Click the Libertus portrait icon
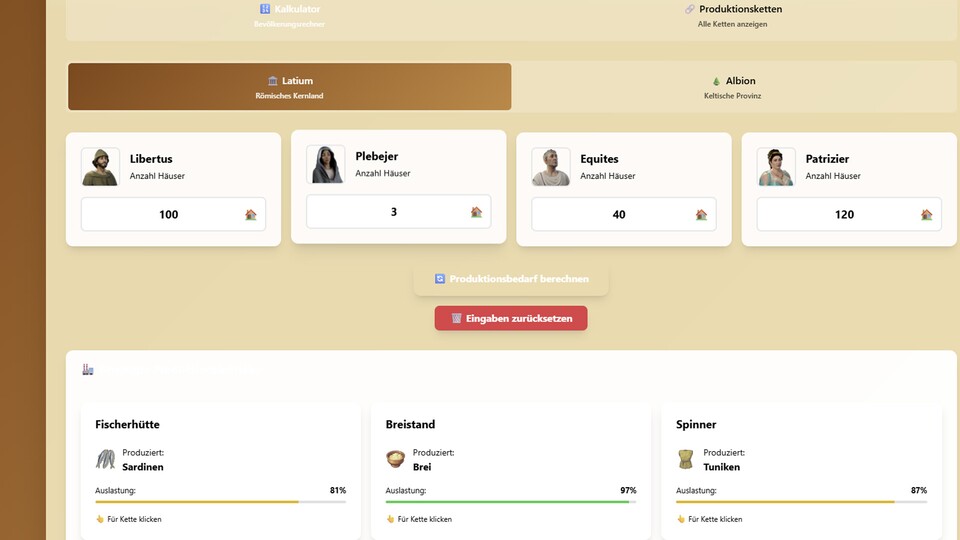 coord(100,167)
